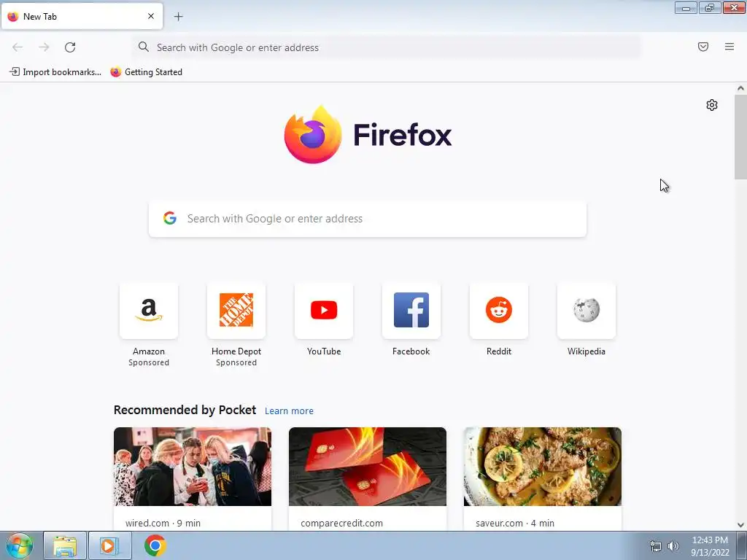Click Import bookmarks toolbar item
Viewport: 747px width, 560px height.
(55, 72)
